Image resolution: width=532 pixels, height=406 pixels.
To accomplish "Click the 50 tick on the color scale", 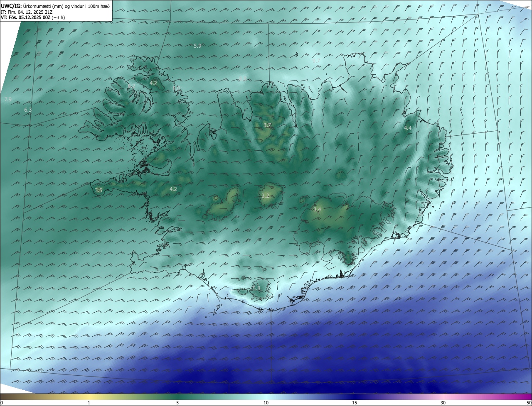I will coord(528,403).
